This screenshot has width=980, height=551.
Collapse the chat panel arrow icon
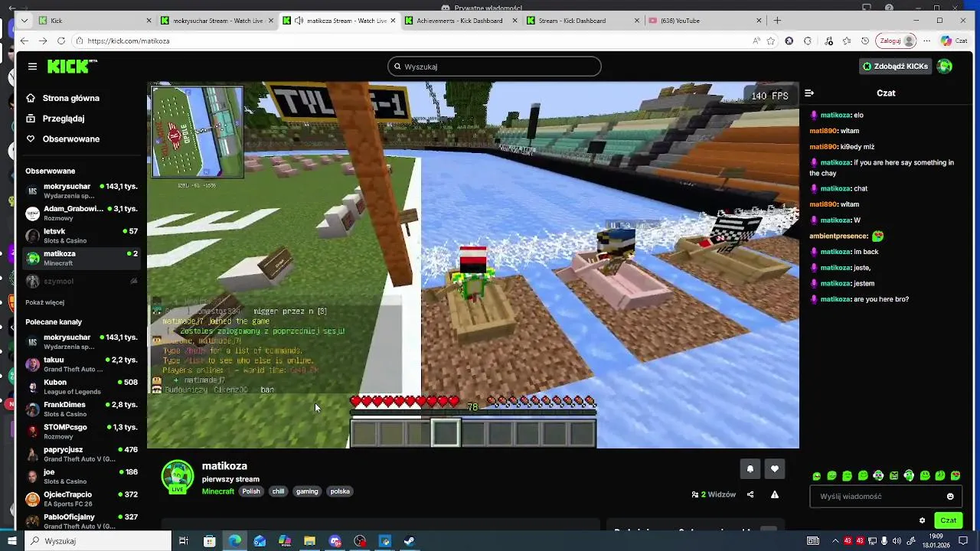coord(809,93)
